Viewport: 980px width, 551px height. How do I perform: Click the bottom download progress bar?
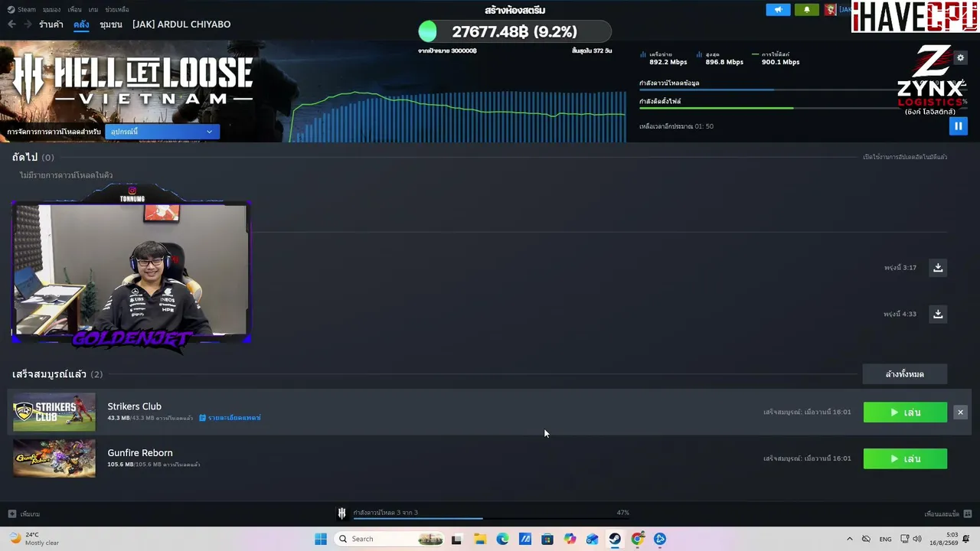coord(492,518)
